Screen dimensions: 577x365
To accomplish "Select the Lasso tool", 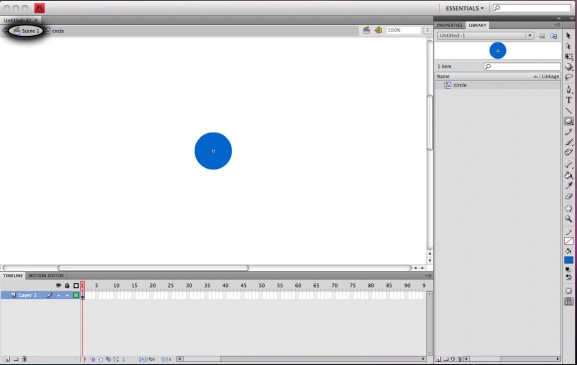I will [x=569, y=77].
